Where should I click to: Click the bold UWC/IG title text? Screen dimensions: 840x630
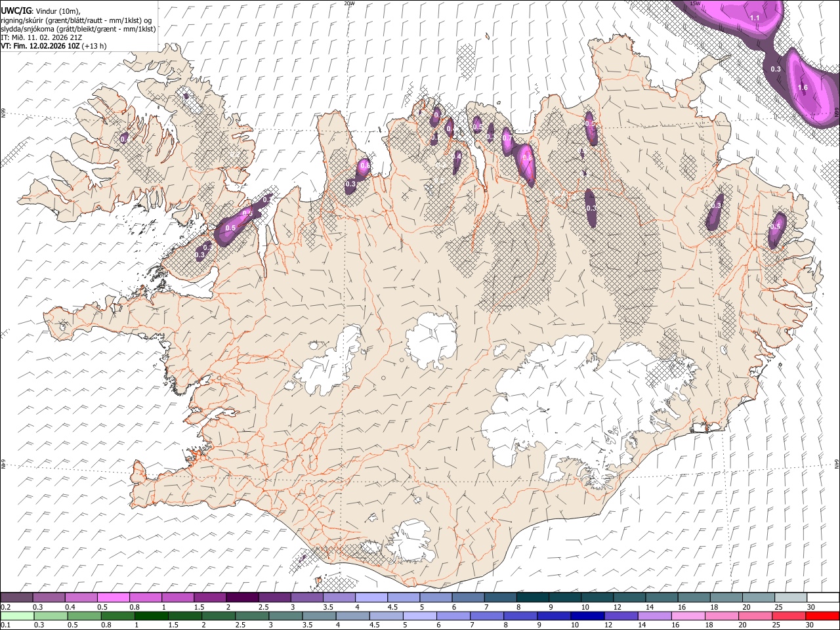point(15,10)
